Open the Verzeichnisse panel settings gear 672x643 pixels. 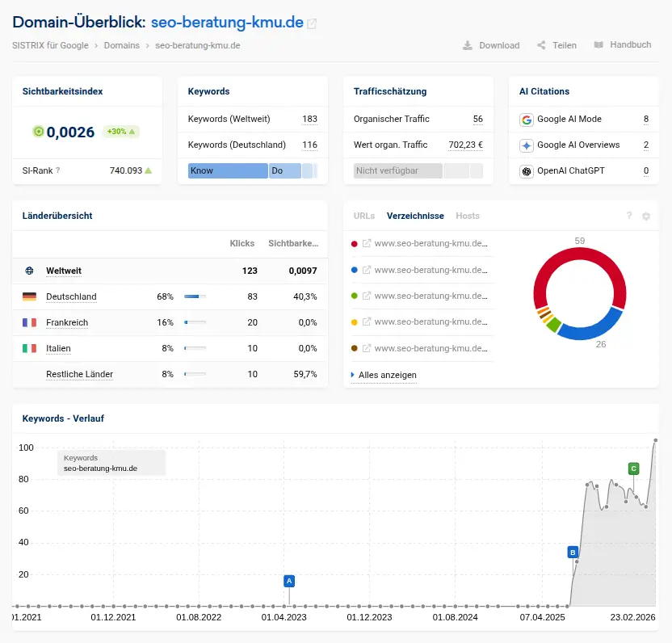click(646, 216)
